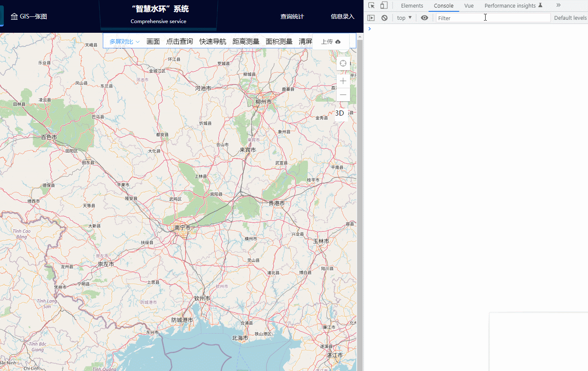The width and height of the screenshot is (588, 371).
Task: Activate the 面积测量 area measurement tool
Action: [x=280, y=41]
